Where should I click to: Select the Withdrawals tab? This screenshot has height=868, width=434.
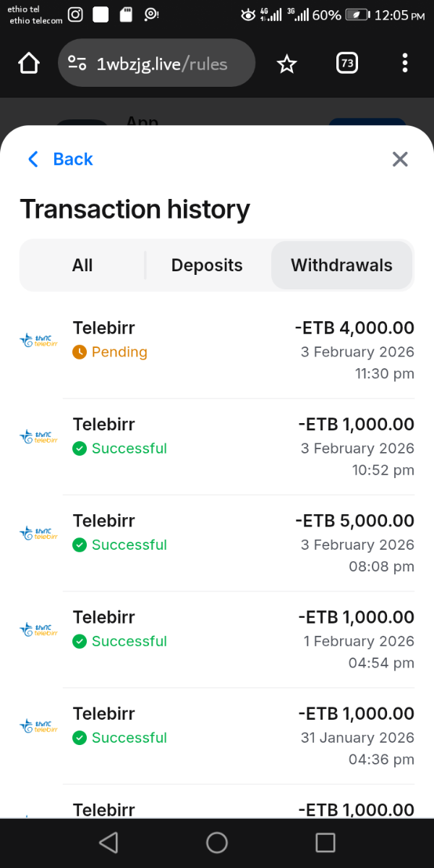pos(341,265)
